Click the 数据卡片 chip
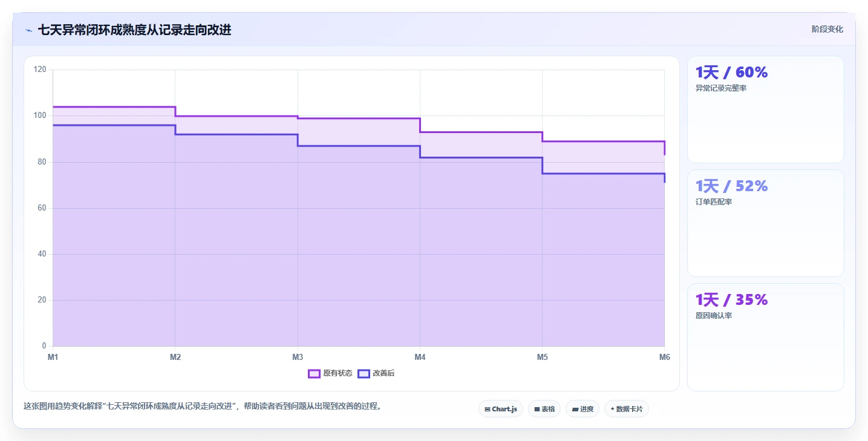Image resolution: width=868 pixels, height=441 pixels. 627,409
